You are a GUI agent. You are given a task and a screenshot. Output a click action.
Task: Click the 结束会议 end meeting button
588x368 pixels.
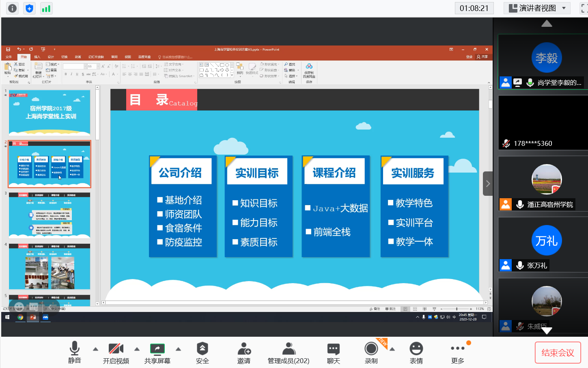[x=558, y=353]
